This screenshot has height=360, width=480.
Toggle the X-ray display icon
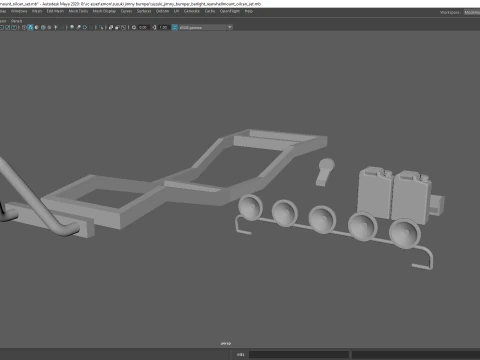coord(111,27)
